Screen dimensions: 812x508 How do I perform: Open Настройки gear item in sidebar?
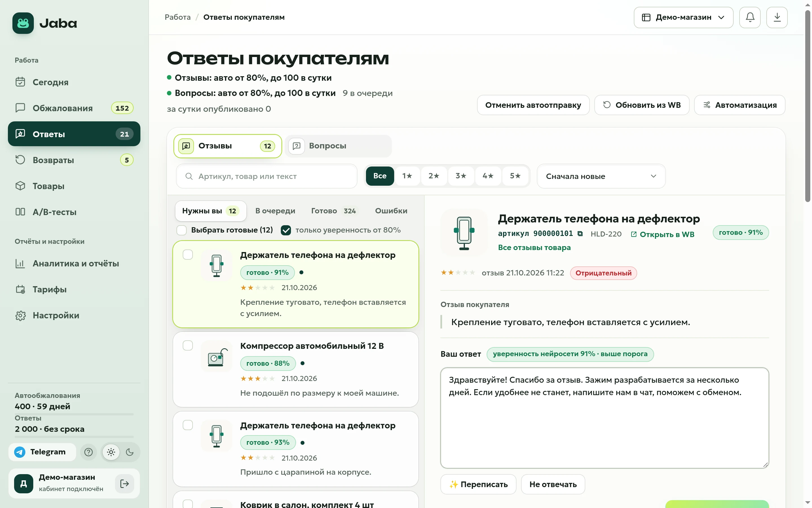(74, 315)
